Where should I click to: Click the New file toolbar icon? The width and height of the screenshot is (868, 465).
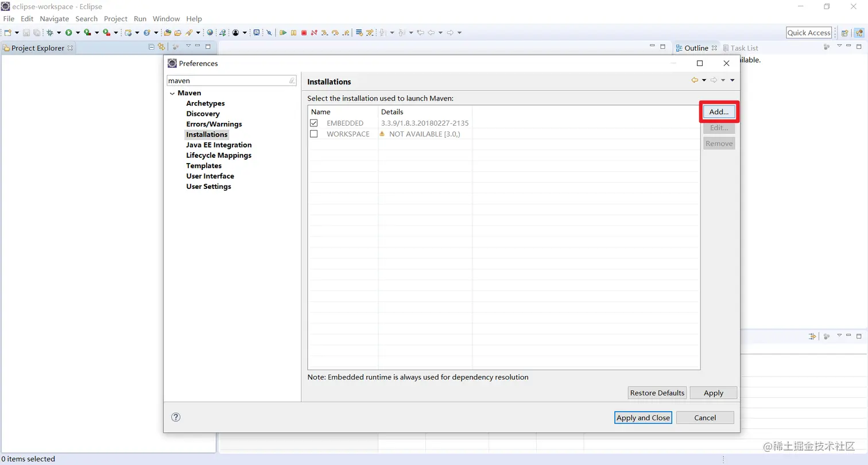coord(7,33)
